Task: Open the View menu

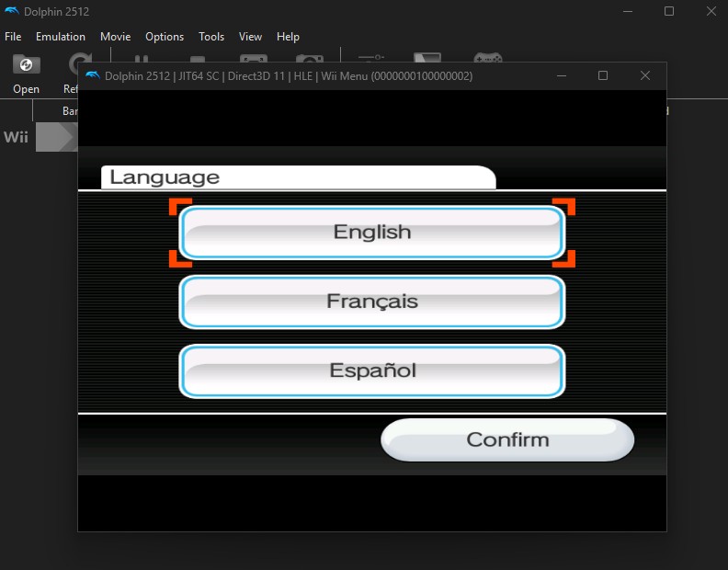Action: [250, 37]
